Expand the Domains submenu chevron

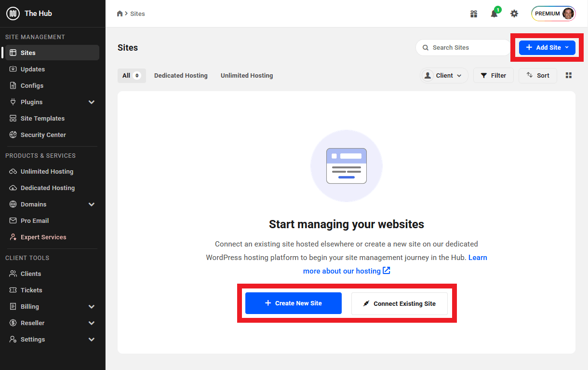point(92,205)
